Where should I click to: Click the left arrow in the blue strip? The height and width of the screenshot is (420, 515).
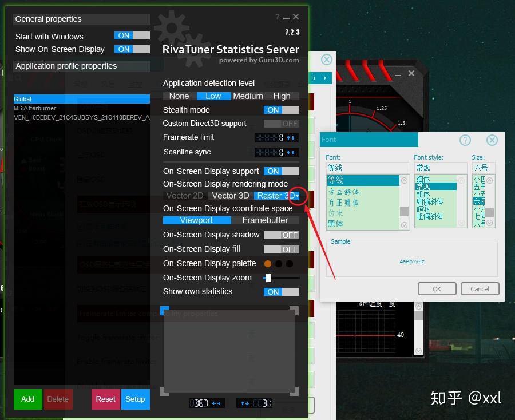tap(314, 78)
